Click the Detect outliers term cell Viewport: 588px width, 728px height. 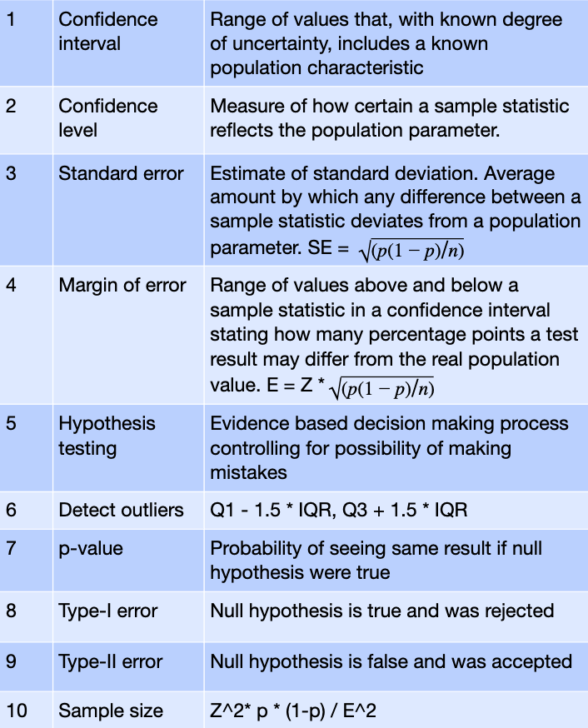(128, 511)
